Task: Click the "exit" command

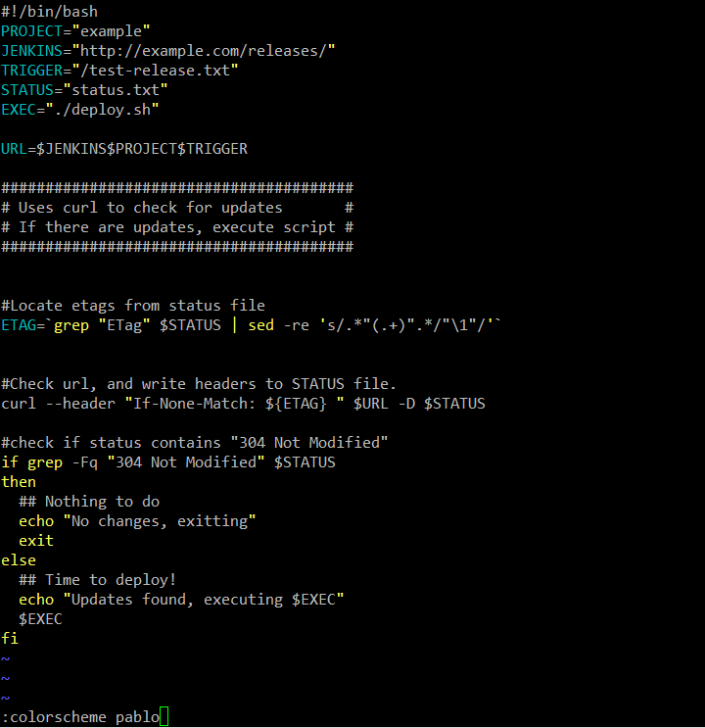Action: (x=36, y=541)
